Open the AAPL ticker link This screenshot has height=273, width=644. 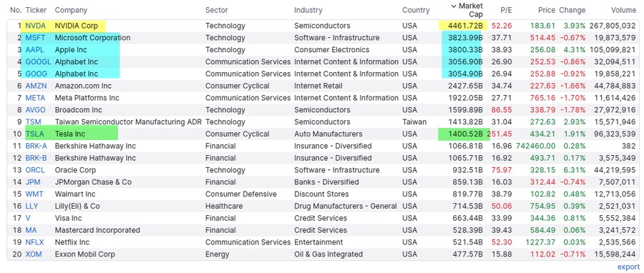[x=34, y=49]
